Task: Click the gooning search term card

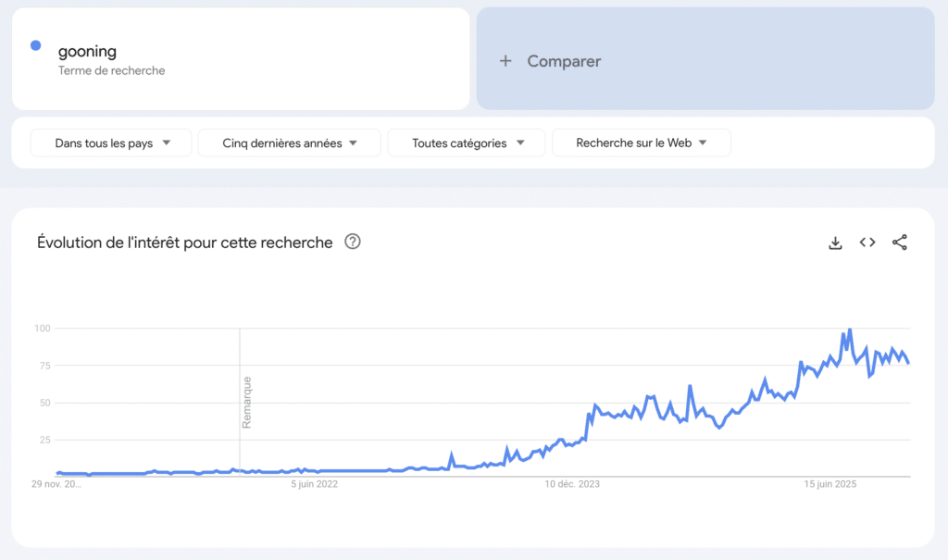Action: pyautogui.click(x=241, y=57)
